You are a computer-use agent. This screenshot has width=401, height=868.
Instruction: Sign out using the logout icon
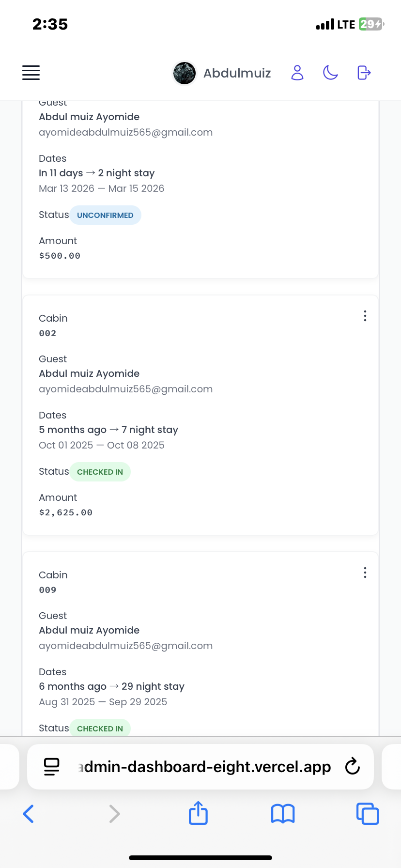pos(363,73)
